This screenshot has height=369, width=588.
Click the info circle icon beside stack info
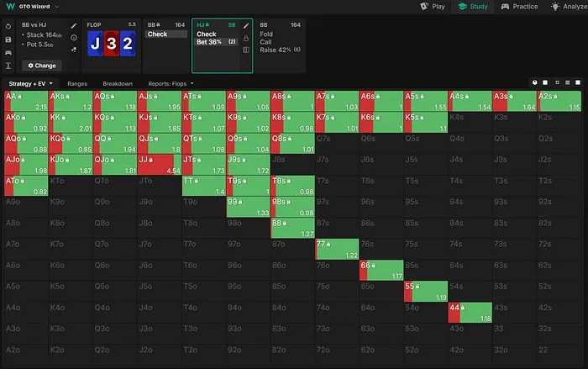74,38
